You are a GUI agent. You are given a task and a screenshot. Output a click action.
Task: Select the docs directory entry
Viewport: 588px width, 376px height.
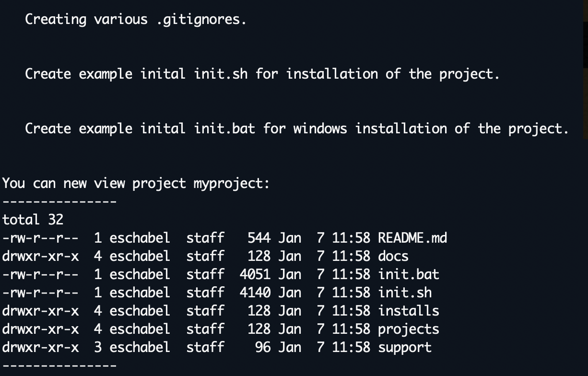[x=393, y=256]
